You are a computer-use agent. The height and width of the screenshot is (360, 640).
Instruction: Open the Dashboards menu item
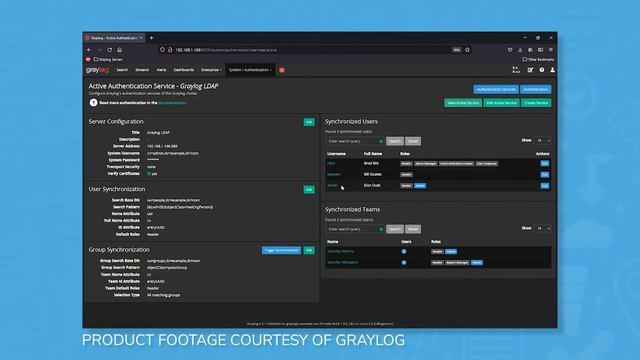point(184,70)
